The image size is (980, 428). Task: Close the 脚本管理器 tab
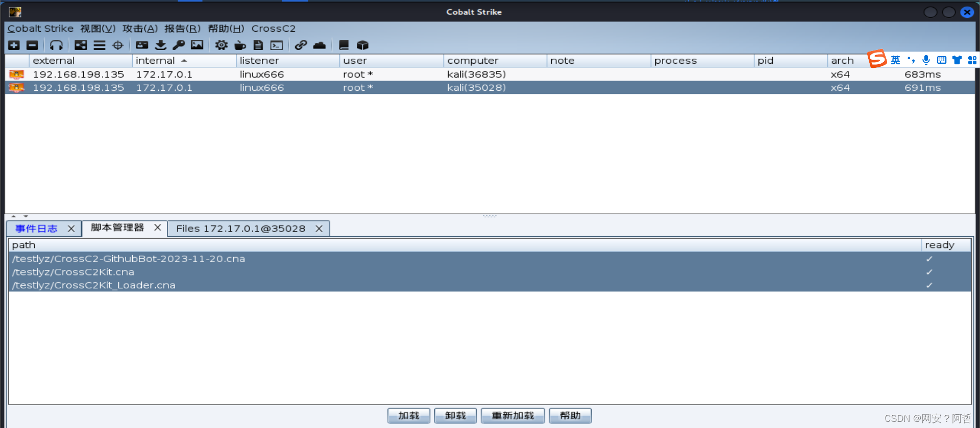158,228
